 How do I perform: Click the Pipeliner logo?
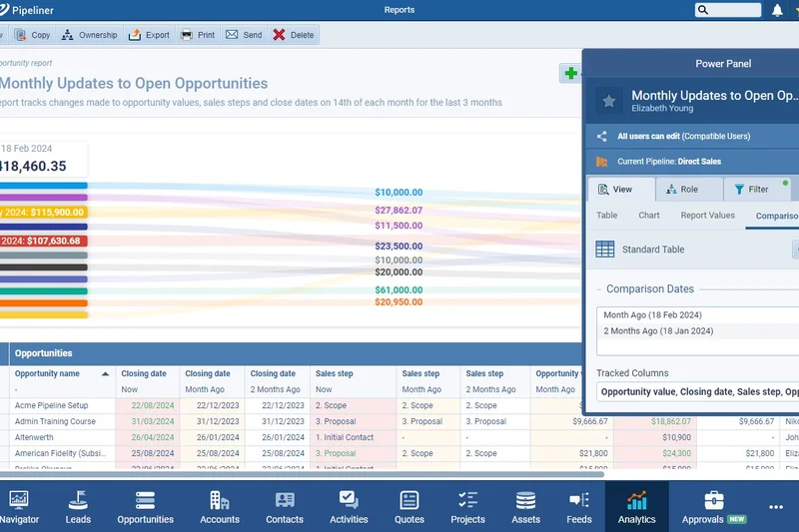pos(27,10)
